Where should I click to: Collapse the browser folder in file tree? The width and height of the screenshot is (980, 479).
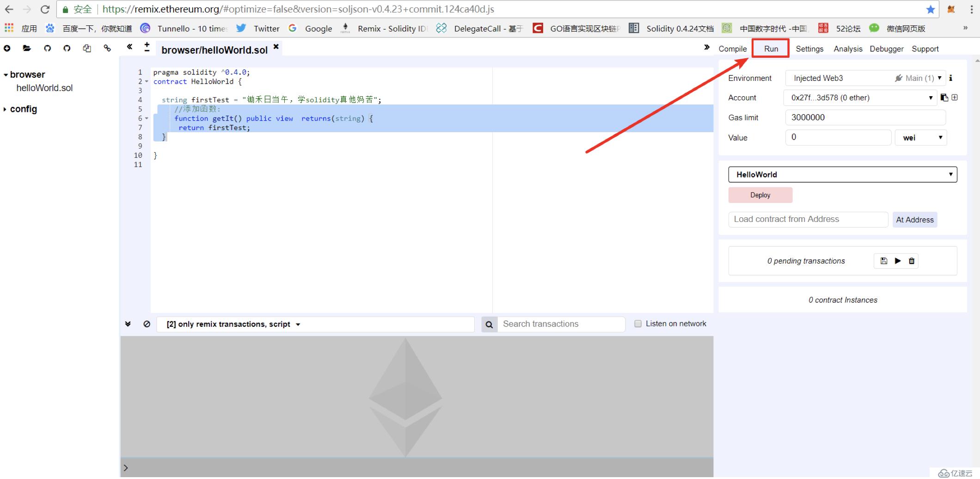(6, 75)
